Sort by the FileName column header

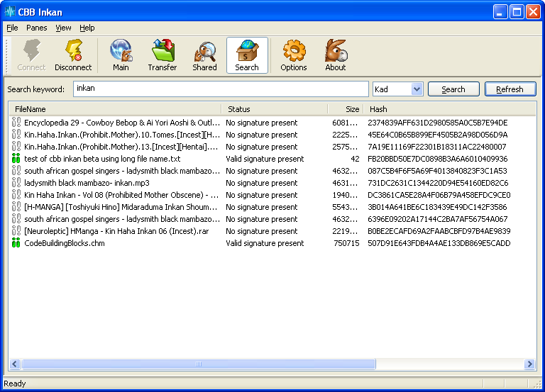pyautogui.click(x=115, y=109)
